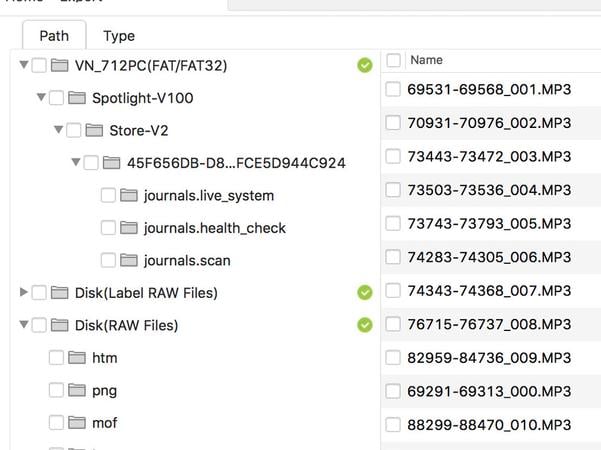601x450 pixels.
Task: Select the Path tab
Action: pyautogui.click(x=54, y=36)
